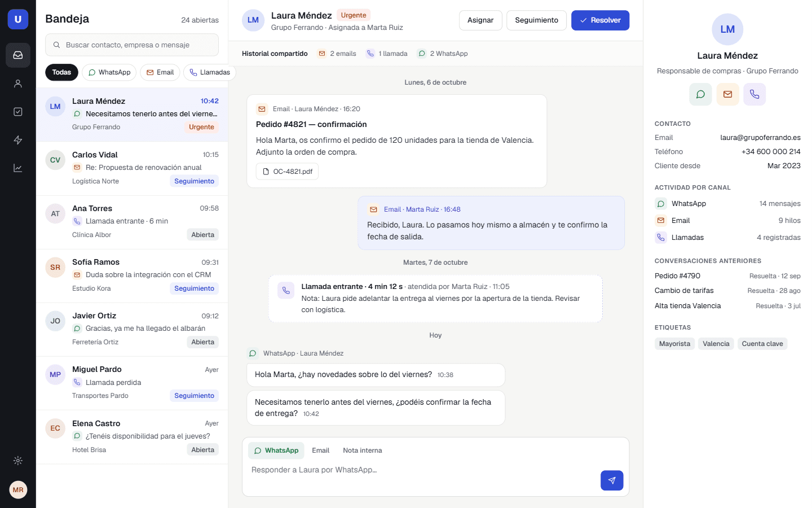Click the WhatsApp icon in the contact profile

(700, 94)
